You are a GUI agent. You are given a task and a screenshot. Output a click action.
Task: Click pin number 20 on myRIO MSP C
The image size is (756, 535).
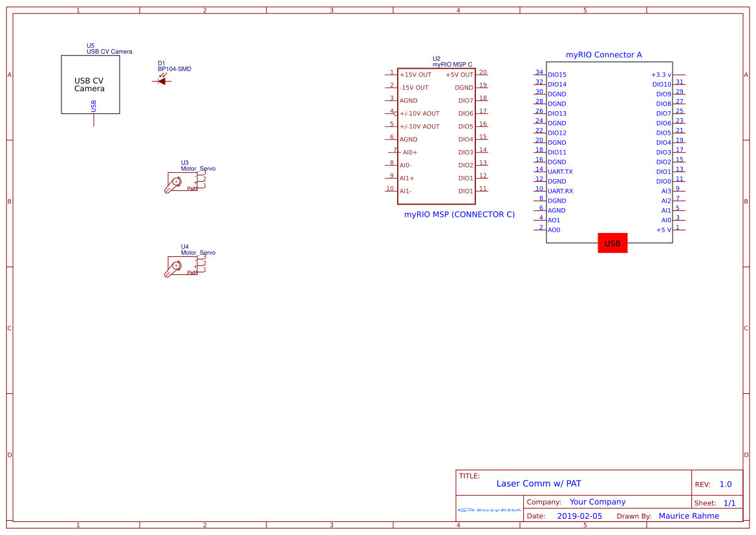tap(483, 72)
